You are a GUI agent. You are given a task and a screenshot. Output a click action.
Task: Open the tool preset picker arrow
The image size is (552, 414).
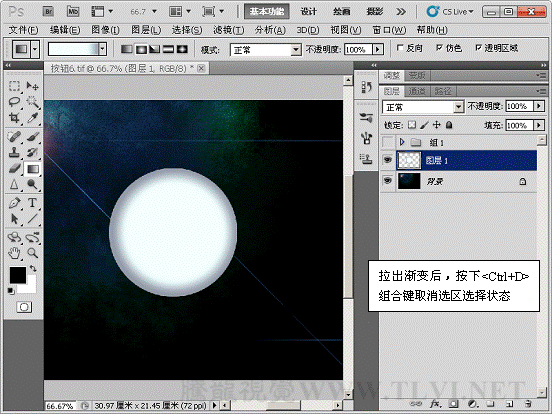click(x=35, y=49)
